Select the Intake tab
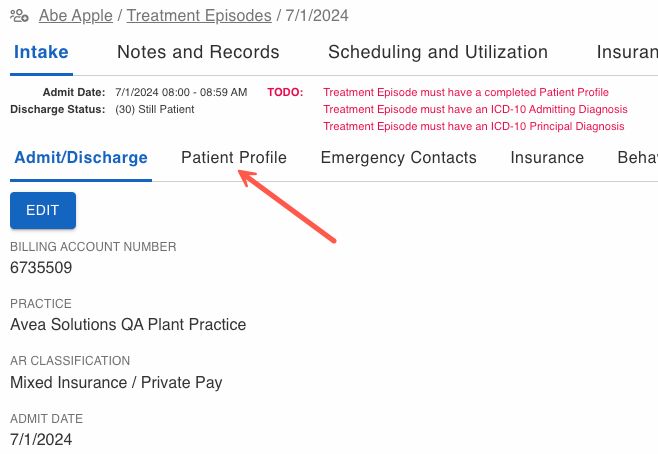The width and height of the screenshot is (658, 454). 41,52
